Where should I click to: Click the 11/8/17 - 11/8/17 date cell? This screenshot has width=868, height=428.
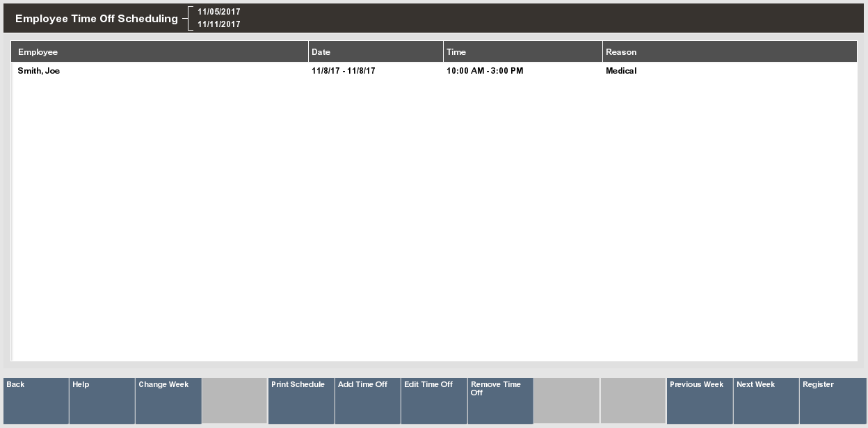(344, 71)
